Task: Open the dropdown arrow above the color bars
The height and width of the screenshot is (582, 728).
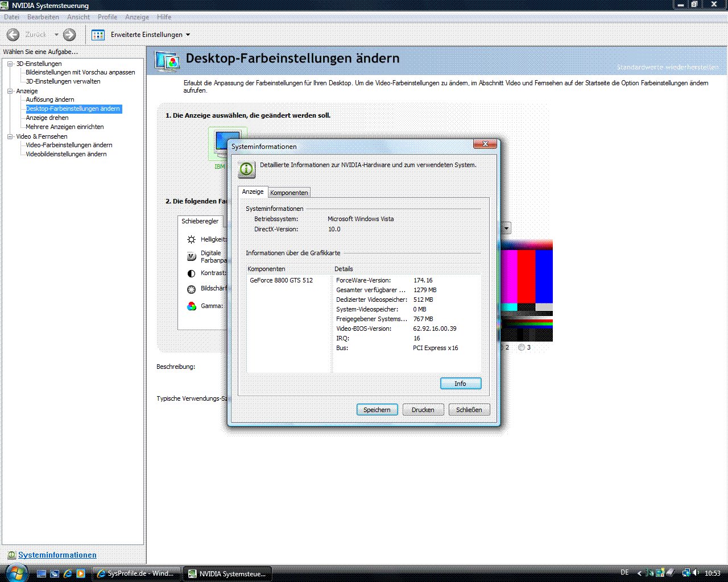Action: 506,228
